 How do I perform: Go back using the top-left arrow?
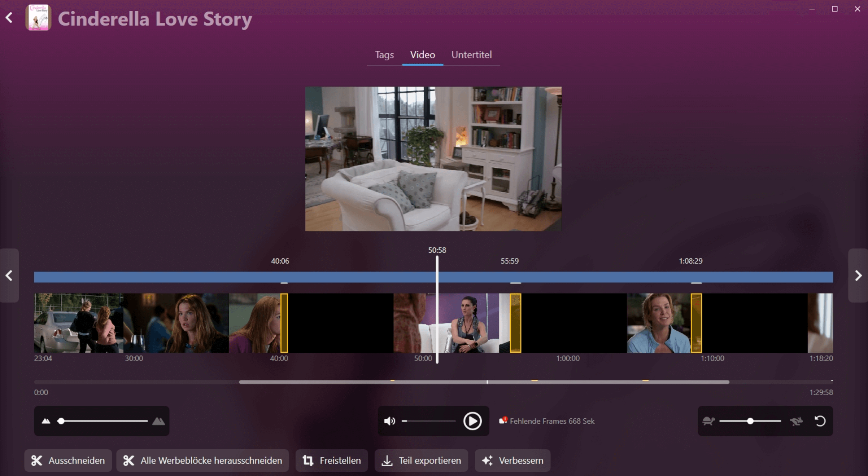9,18
